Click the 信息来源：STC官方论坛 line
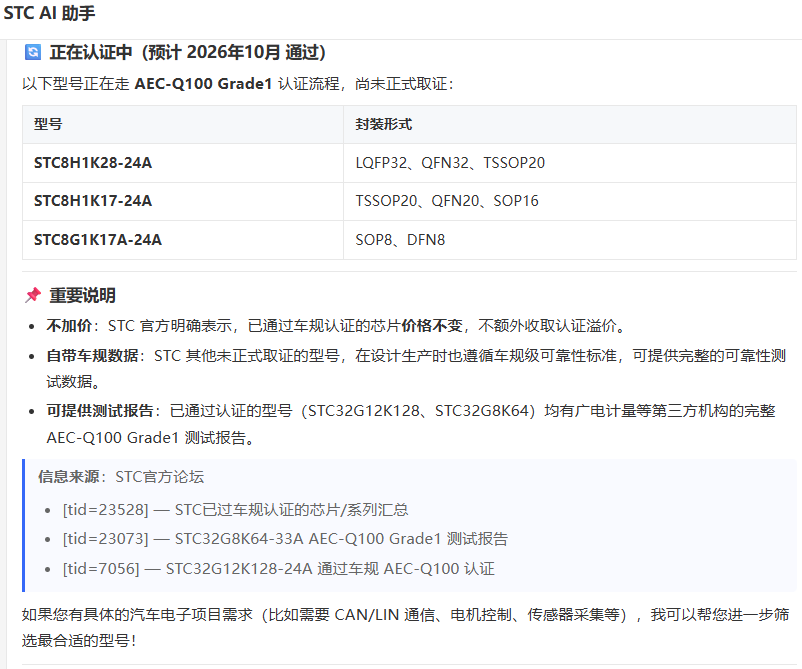The width and height of the screenshot is (802, 669). click(121, 477)
